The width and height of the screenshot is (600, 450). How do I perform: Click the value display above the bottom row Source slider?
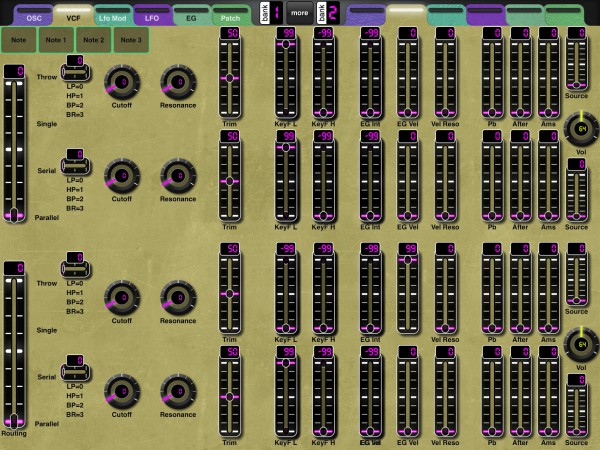click(x=576, y=380)
